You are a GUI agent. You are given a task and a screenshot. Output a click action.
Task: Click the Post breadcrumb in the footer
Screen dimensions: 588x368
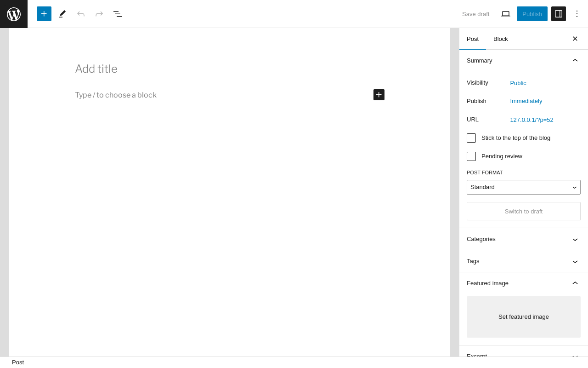[x=18, y=362]
